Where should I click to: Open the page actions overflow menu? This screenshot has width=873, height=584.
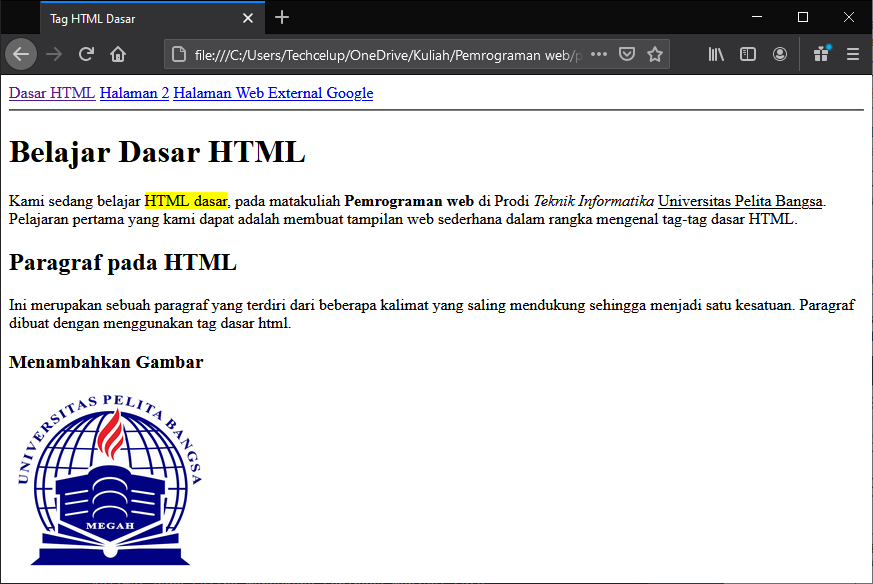coord(600,55)
